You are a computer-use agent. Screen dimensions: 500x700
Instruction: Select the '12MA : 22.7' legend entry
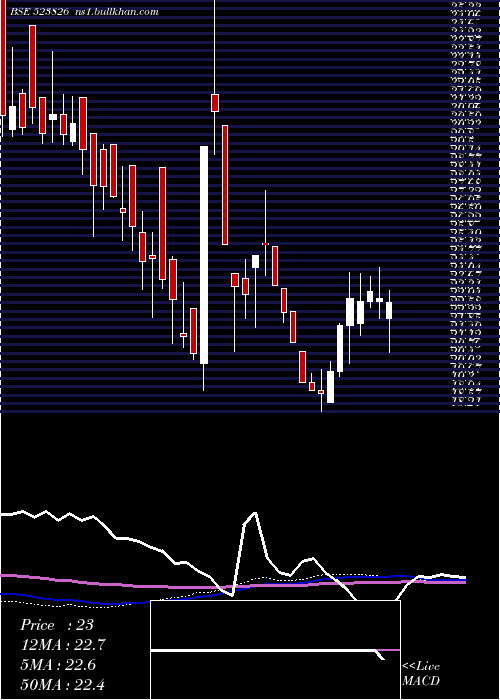(x=63, y=645)
